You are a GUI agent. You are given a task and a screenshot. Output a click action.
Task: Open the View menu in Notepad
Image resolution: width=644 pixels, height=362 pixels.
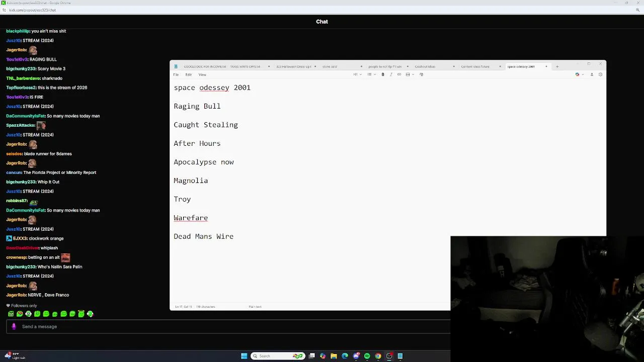[x=202, y=74]
